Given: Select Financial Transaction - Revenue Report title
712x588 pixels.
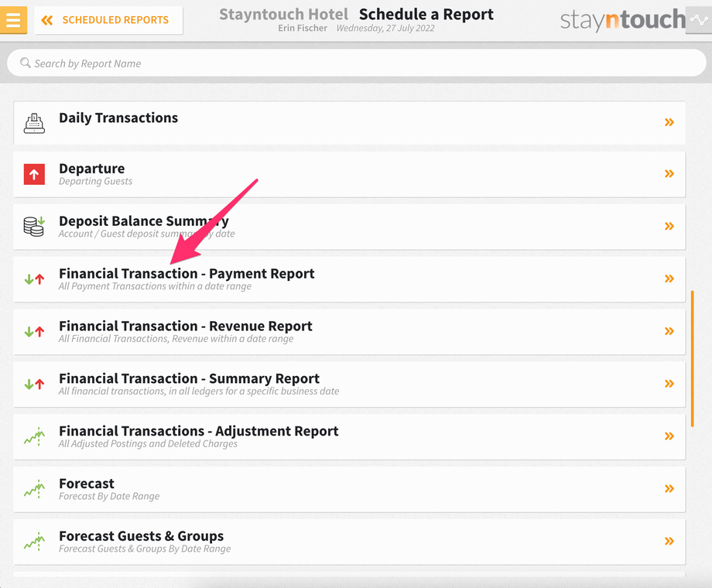Looking at the screenshot, I should click(x=186, y=326).
